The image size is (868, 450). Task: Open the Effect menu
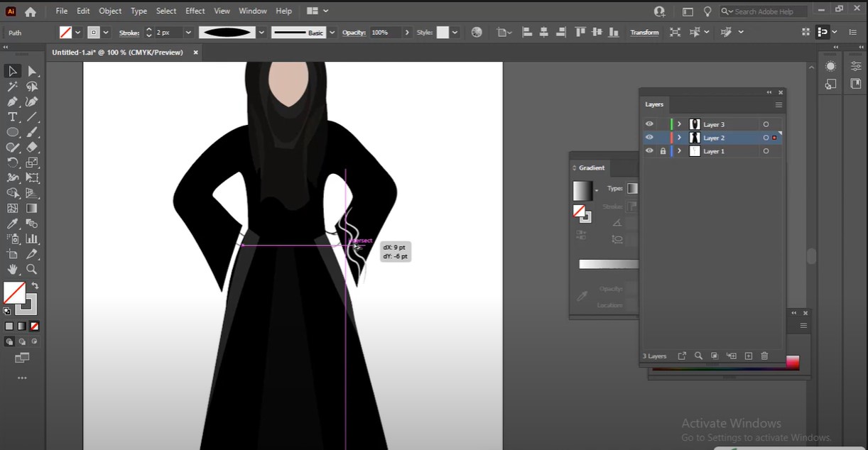[x=195, y=11]
